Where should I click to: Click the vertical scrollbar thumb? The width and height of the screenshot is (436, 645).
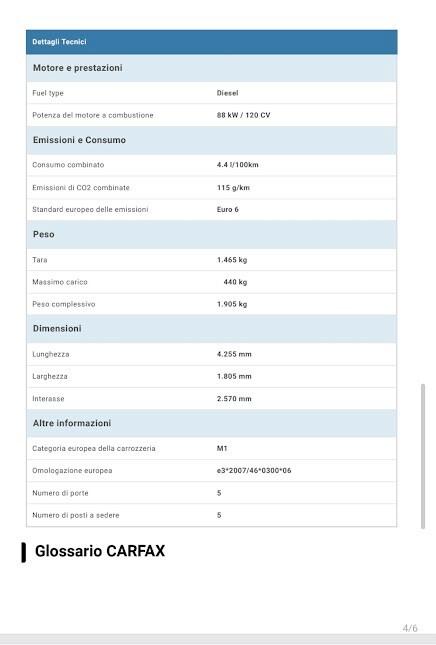point(422,456)
